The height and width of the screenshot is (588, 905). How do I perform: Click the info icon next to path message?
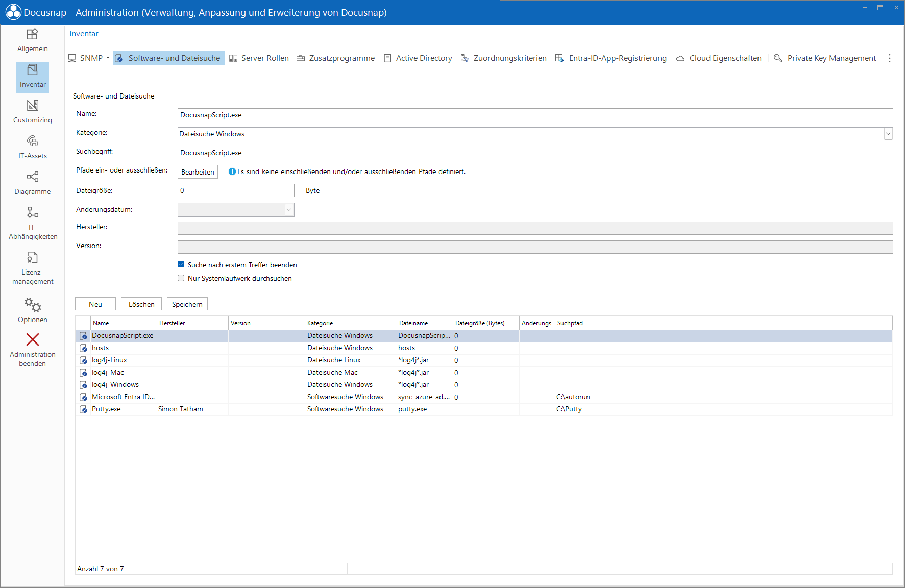(232, 171)
